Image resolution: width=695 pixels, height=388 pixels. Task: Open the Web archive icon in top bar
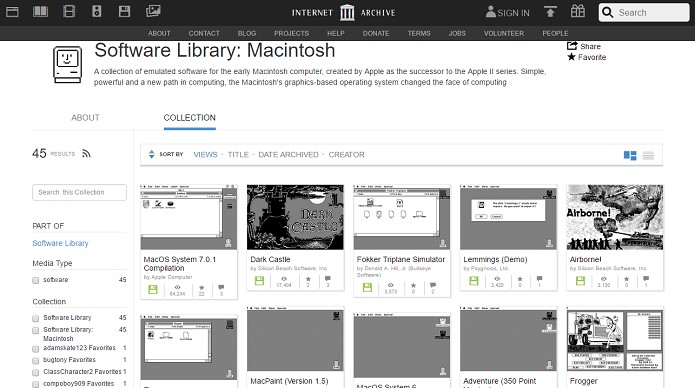pyautogui.click(x=12, y=12)
